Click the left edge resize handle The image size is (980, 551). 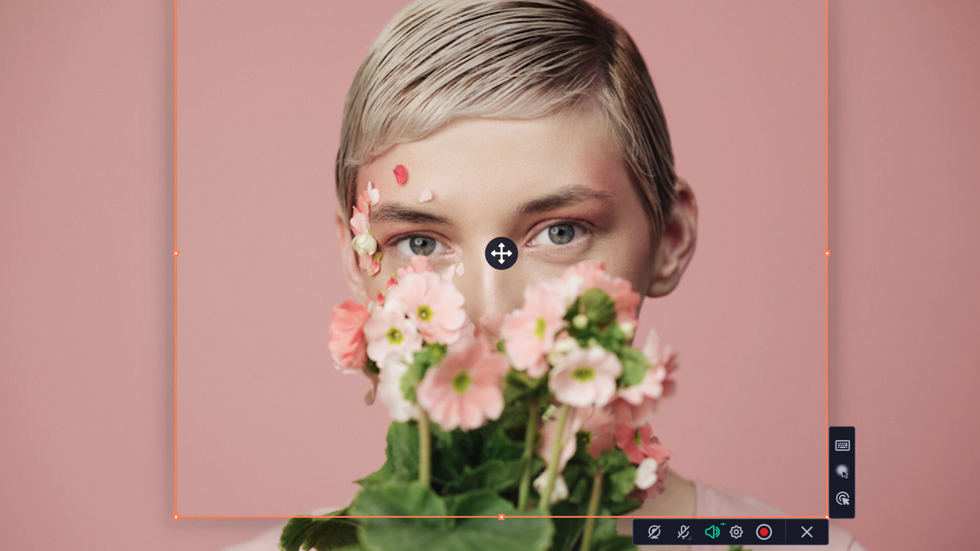tap(176, 253)
